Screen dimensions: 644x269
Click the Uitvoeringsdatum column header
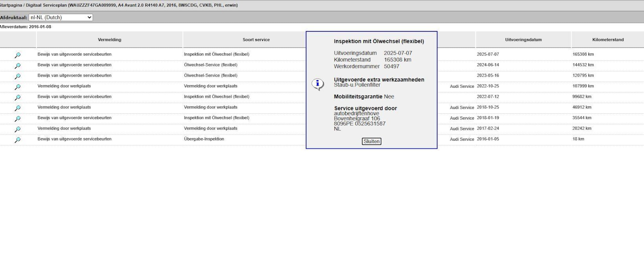[523, 40]
